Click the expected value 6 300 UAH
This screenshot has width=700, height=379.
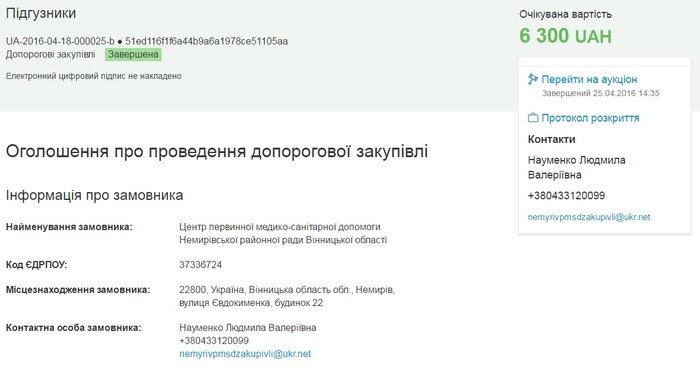point(565,36)
